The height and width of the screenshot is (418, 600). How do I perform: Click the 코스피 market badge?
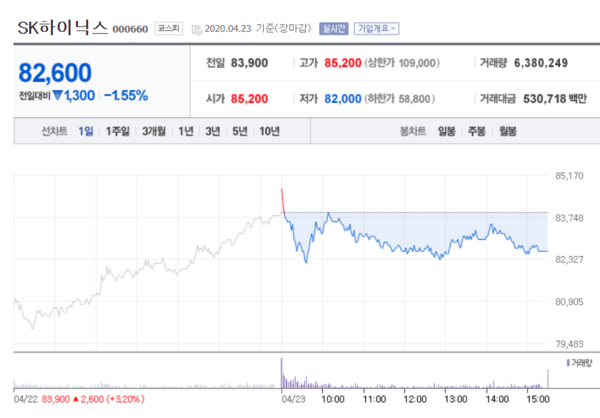(x=169, y=28)
